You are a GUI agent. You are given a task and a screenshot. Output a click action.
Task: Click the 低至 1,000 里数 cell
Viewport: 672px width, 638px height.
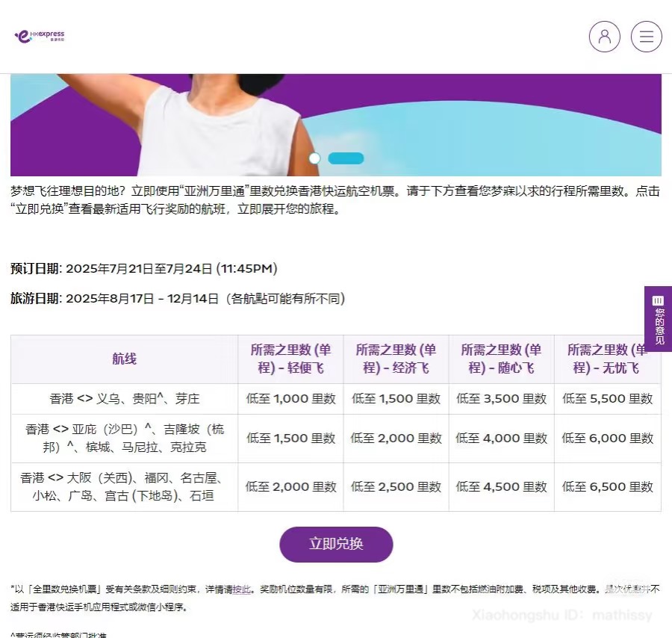tap(290, 399)
